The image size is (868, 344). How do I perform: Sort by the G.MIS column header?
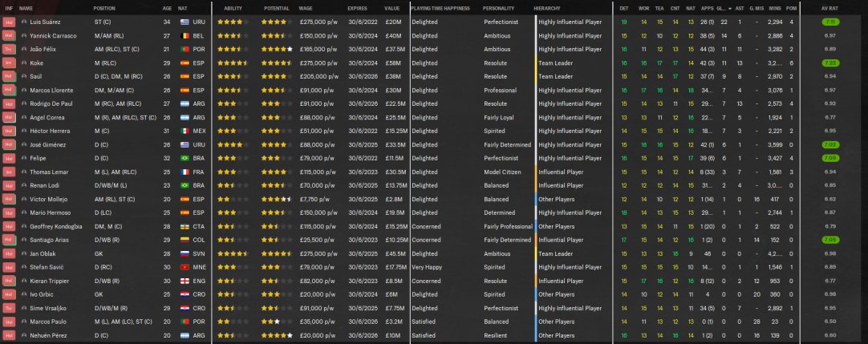coord(756,9)
